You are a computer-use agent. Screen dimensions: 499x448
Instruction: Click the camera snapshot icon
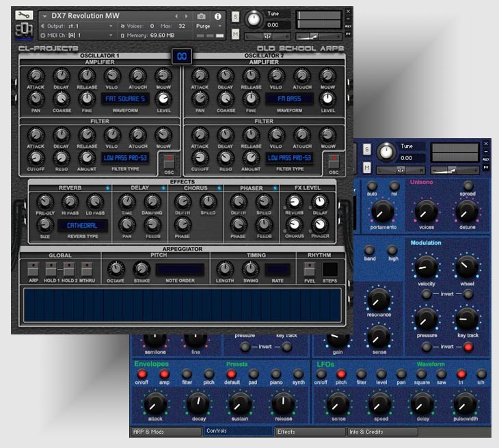pos(202,16)
